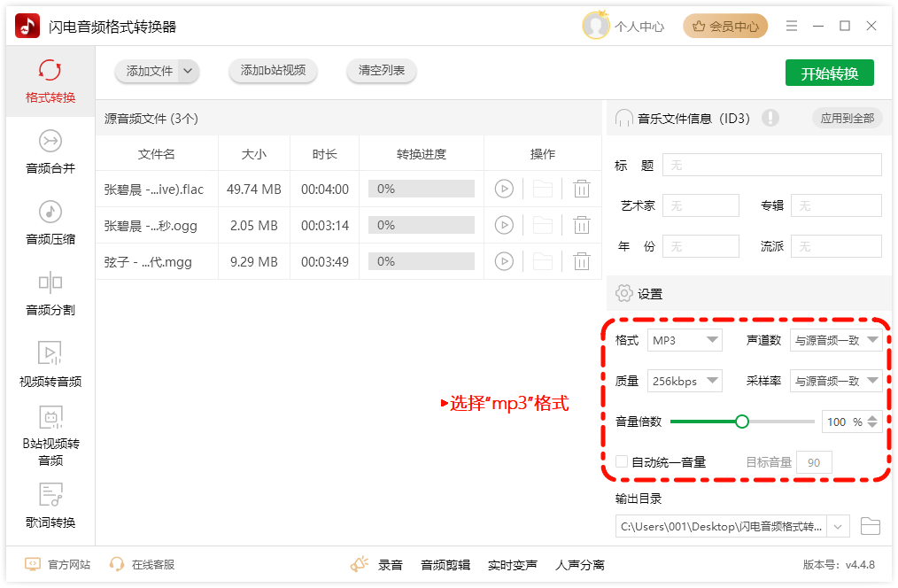Image resolution: width=898 pixels, height=588 pixels.
Task: Click 应用到全部 button
Action: [847, 118]
